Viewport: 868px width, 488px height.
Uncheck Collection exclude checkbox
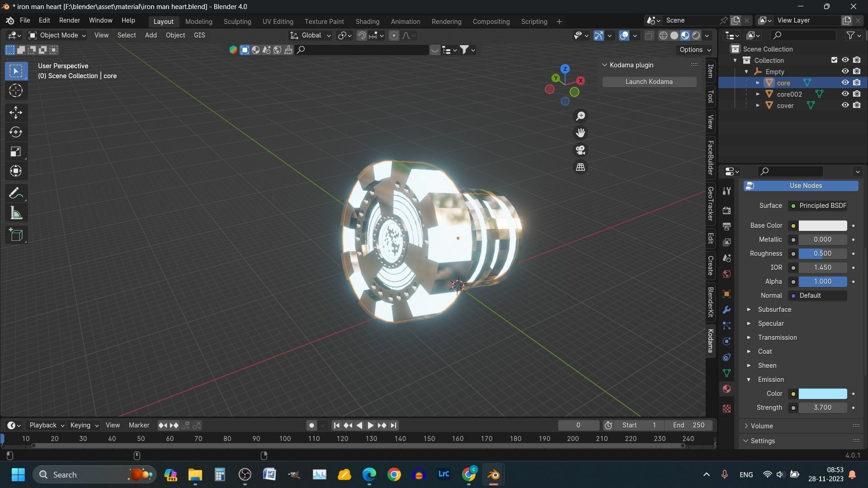coord(834,60)
